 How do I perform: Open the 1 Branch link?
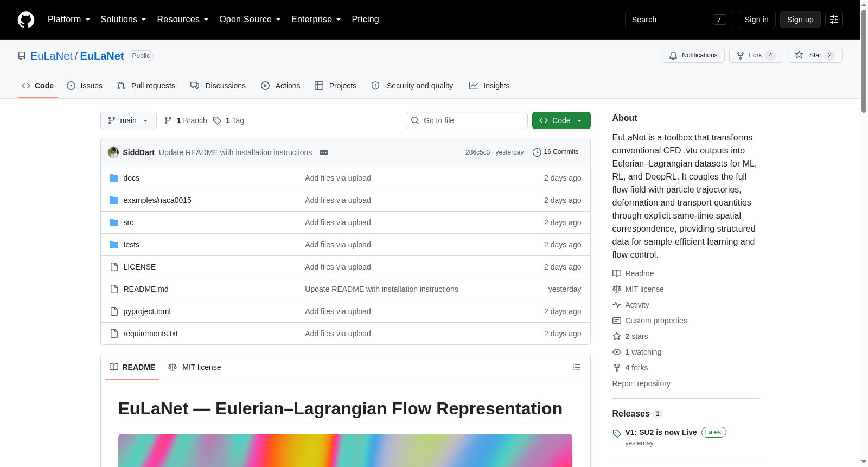click(186, 120)
